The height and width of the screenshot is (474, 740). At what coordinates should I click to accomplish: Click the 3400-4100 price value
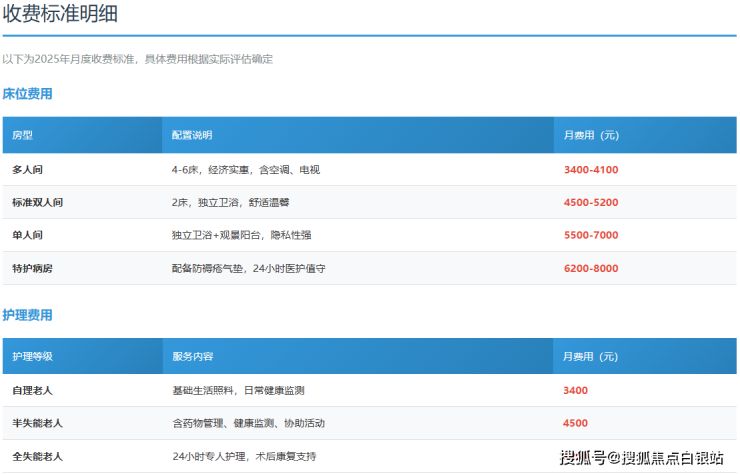591,170
